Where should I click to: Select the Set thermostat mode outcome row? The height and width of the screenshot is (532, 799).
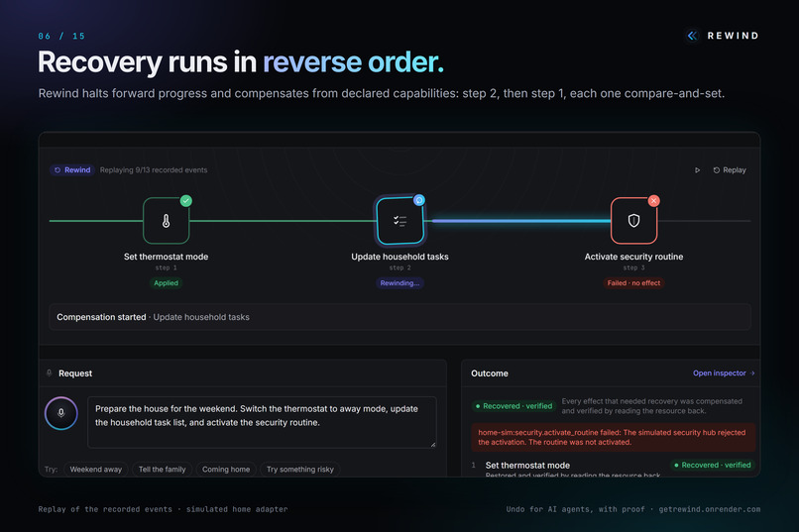pos(612,469)
